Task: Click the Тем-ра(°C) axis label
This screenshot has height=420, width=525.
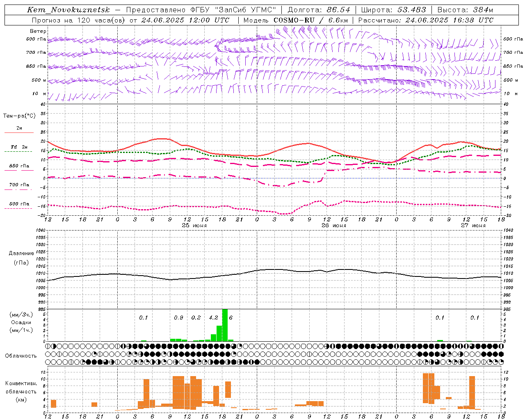Action: tap(19, 116)
